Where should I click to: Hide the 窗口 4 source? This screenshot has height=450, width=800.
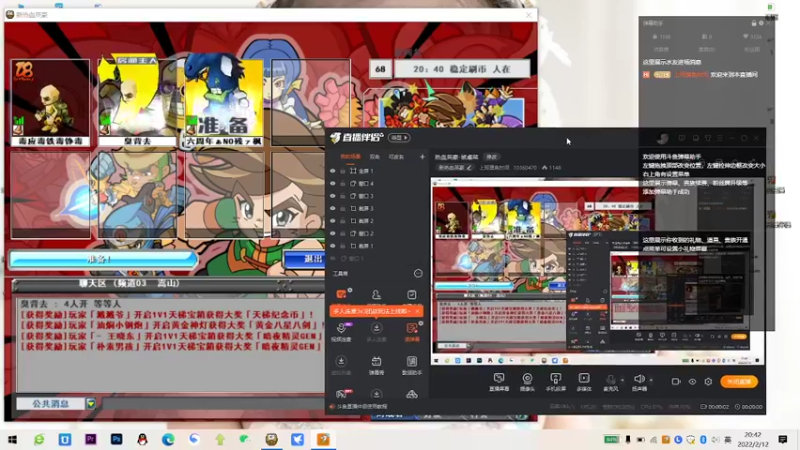point(333,183)
